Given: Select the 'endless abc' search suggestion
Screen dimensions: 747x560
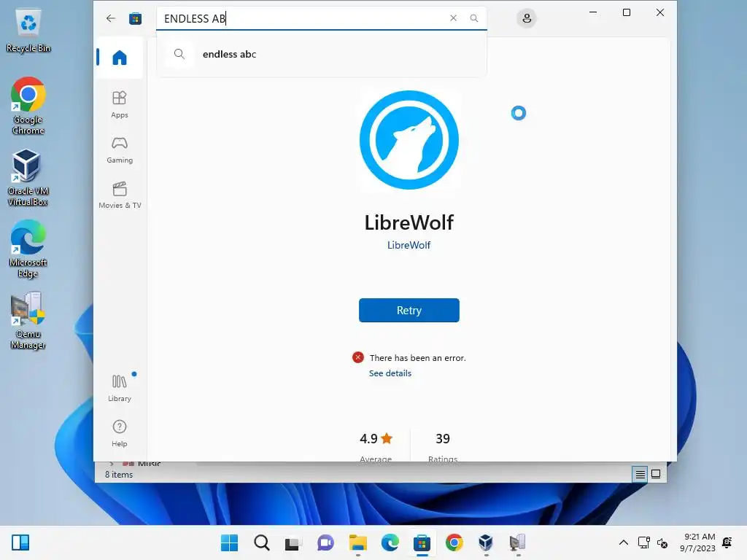Looking at the screenshot, I should 322,54.
